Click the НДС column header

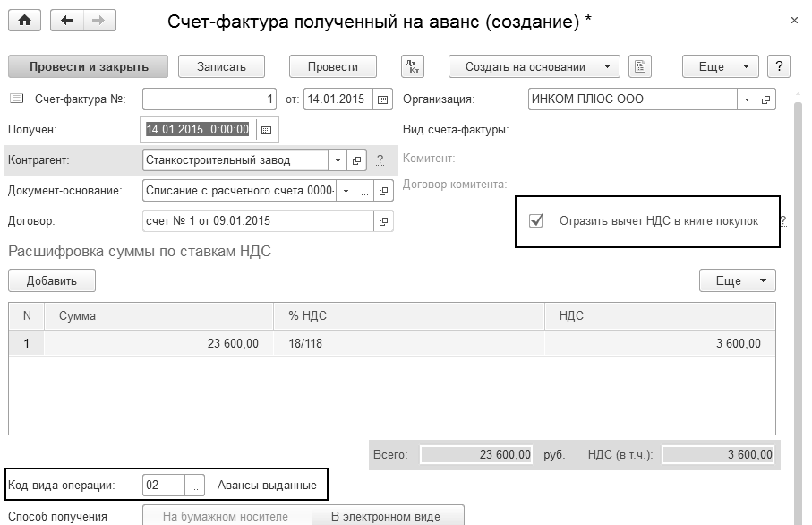click(x=661, y=316)
